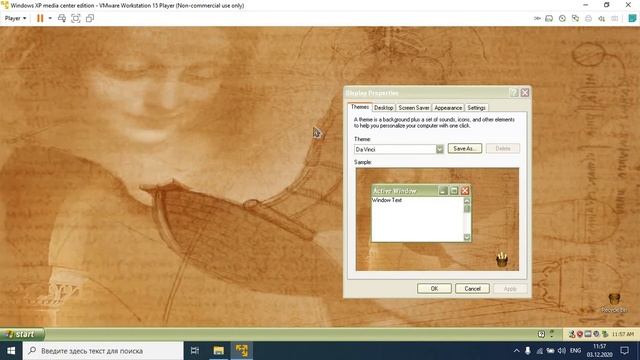Pause the virtual machine
This screenshot has height=360, width=640.
coord(40,18)
